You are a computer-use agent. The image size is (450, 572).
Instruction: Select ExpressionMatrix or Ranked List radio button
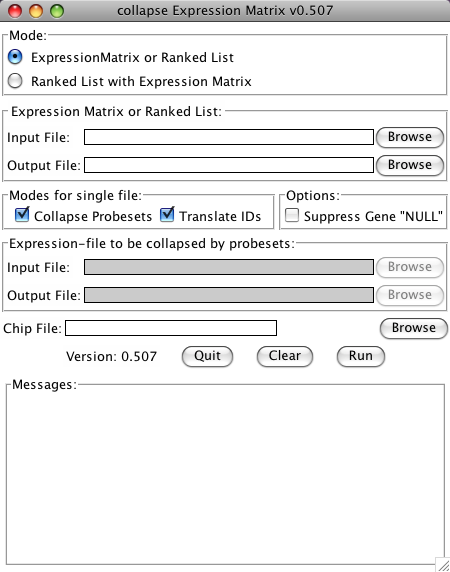(x=15, y=57)
